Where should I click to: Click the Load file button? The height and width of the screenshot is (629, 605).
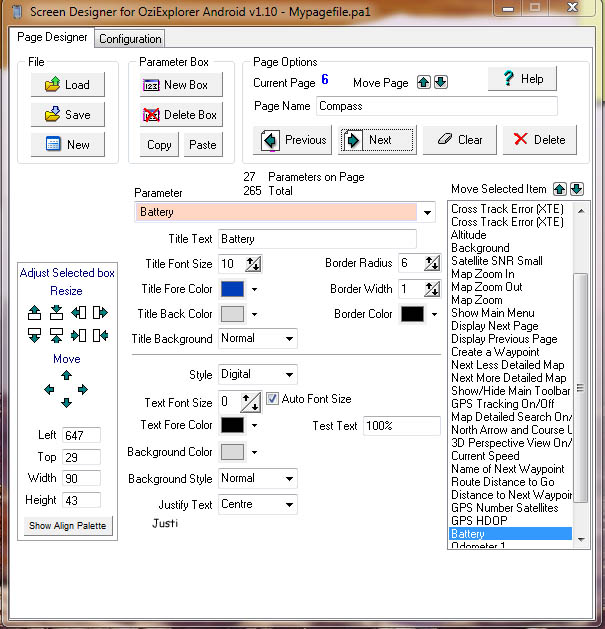point(67,85)
